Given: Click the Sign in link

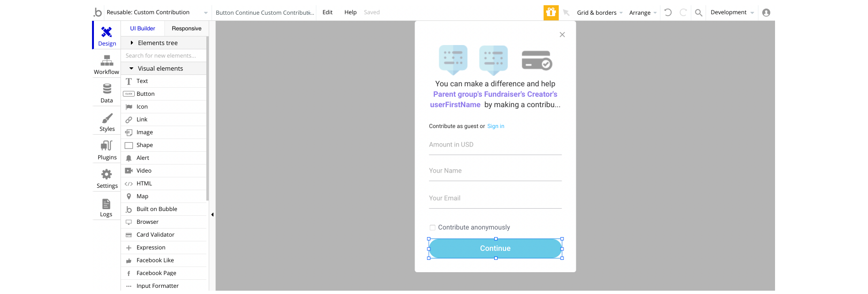Looking at the screenshot, I should [496, 126].
